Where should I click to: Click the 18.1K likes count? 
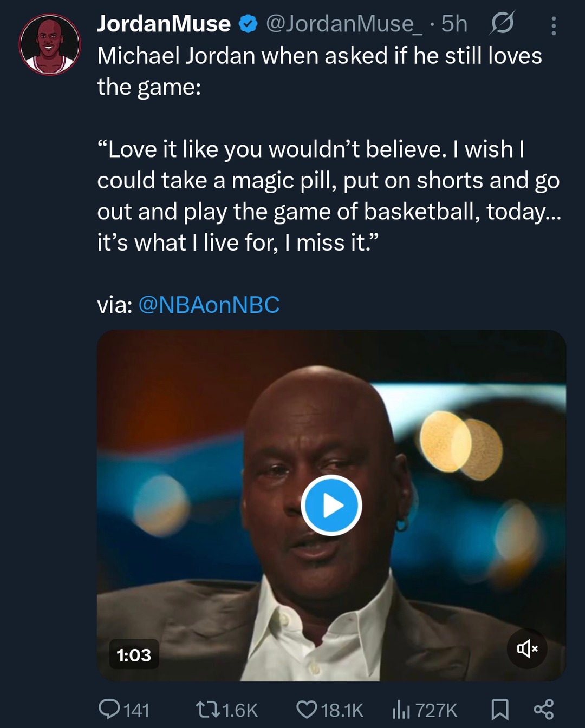click(342, 710)
